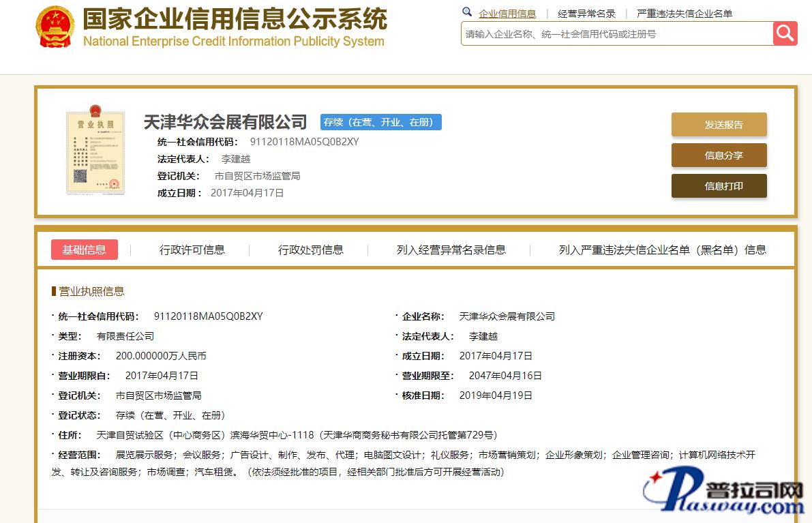Click the Plasway watermark logo
Image resolution: width=812 pixels, height=523 pixels.
pyautogui.click(x=726, y=494)
